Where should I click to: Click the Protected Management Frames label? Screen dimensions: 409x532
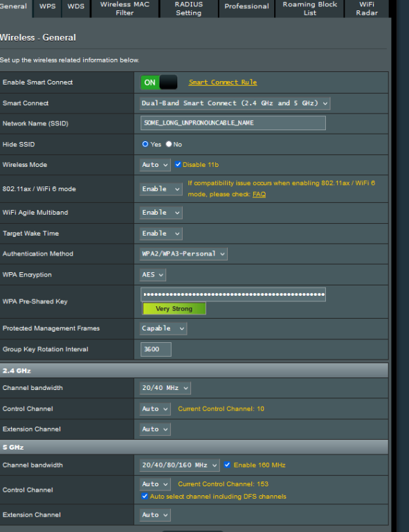pos(51,328)
